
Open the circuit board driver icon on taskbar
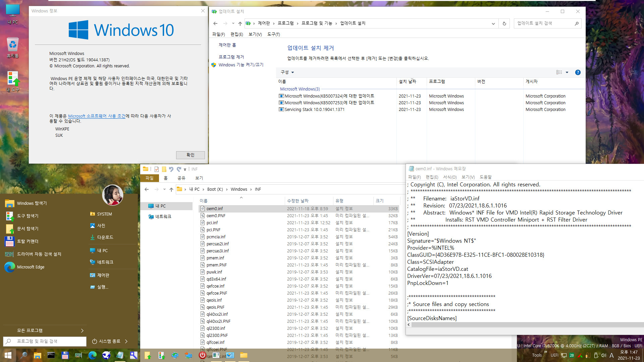(78, 355)
